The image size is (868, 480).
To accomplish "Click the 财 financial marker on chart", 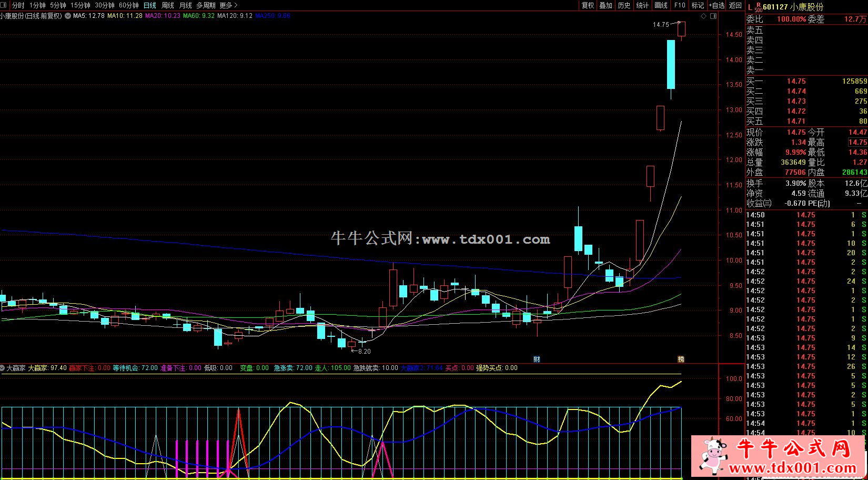I will point(537,359).
